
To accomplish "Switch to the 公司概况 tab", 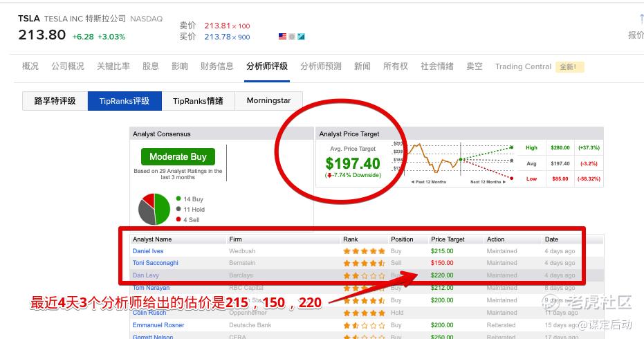I will coord(67,66).
